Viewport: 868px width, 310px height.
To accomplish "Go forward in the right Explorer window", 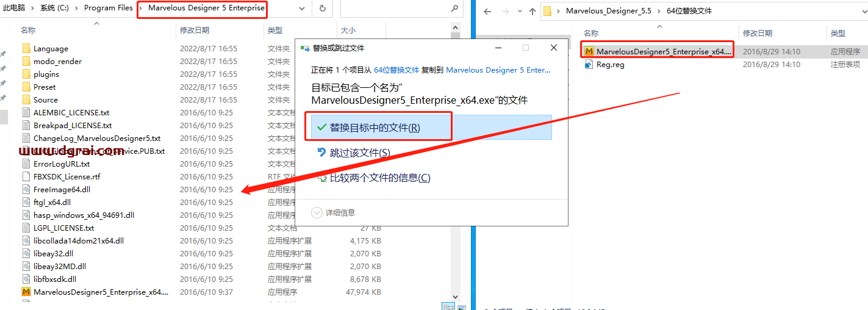I will tap(504, 11).
